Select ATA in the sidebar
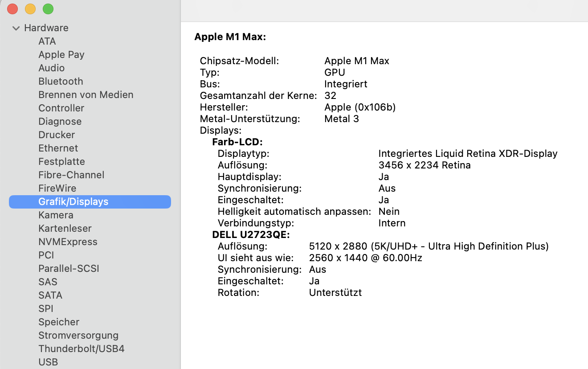Screen dimensions: 588x369 coord(47,41)
